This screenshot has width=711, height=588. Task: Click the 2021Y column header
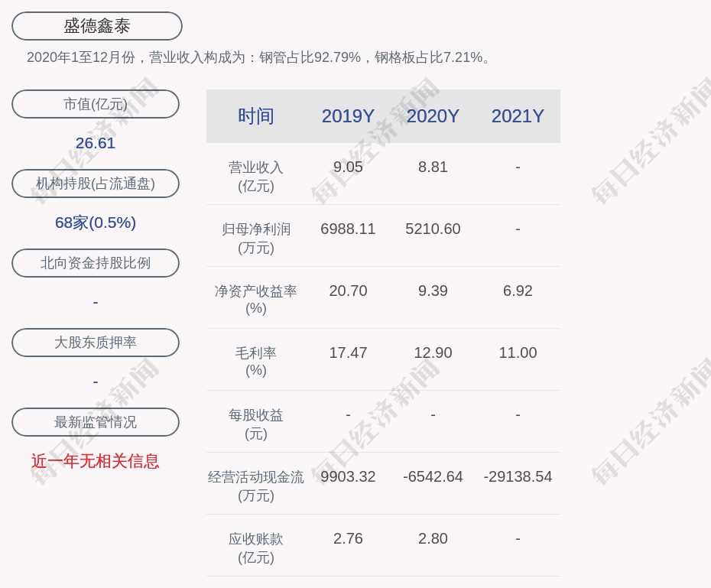(518, 116)
